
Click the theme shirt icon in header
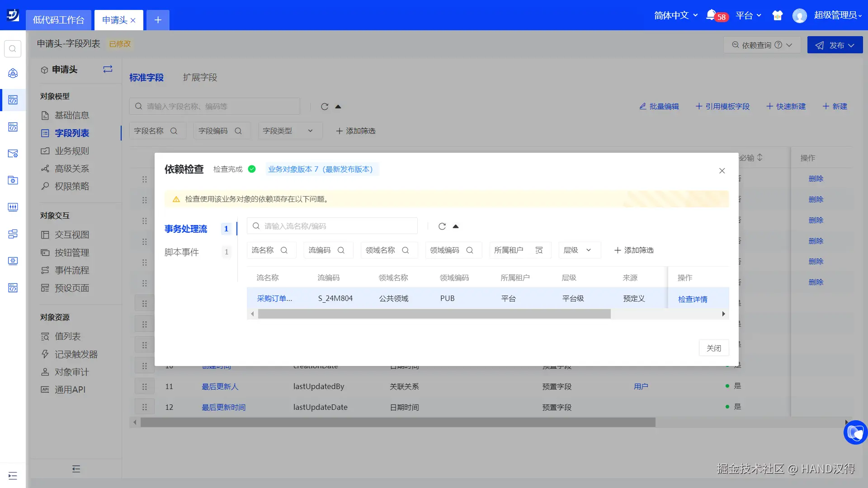pos(777,16)
